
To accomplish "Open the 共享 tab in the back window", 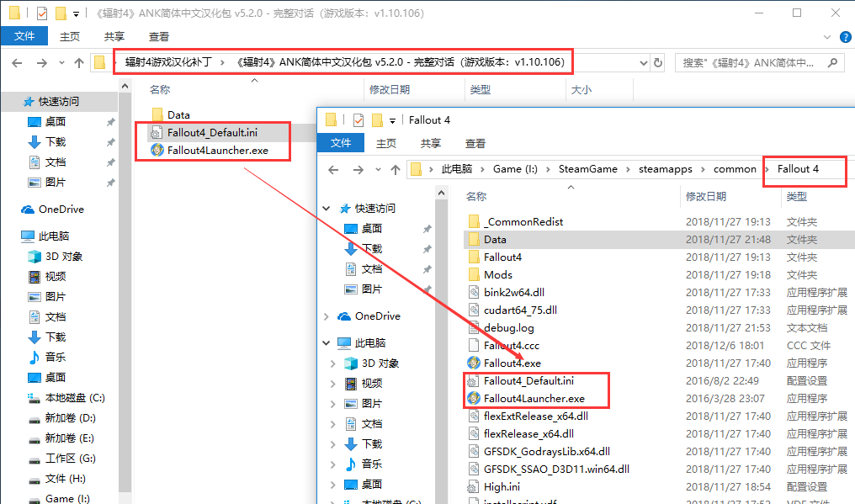I will click(114, 36).
